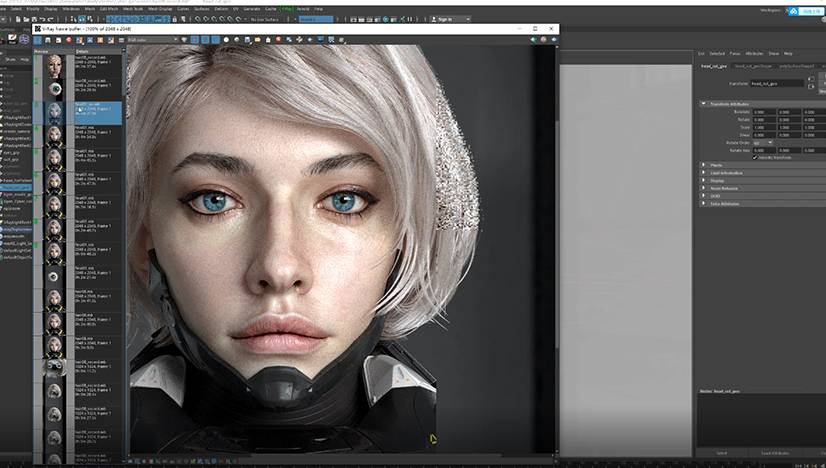Select the eye close-up history thumbnail
826x468 pixels.
point(55,89)
